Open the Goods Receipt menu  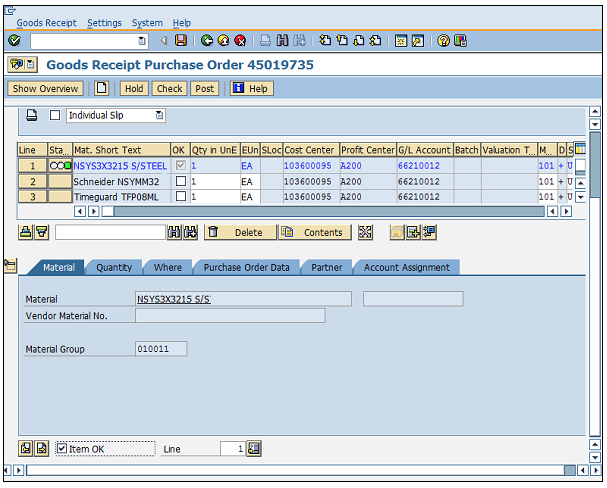46,22
